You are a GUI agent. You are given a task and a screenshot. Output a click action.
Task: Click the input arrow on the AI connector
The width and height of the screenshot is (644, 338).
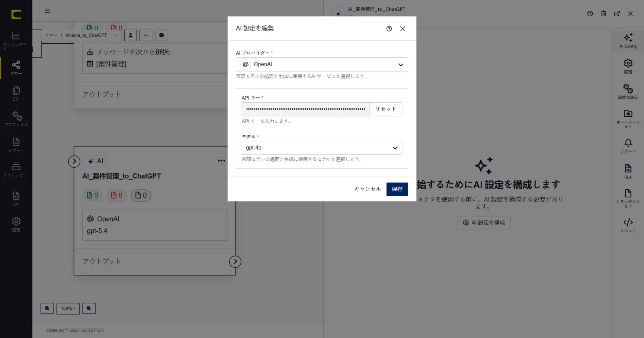74,161
